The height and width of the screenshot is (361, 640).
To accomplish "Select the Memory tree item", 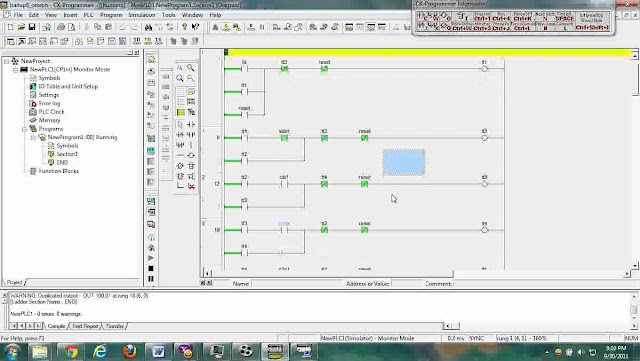I will point(49,120).
